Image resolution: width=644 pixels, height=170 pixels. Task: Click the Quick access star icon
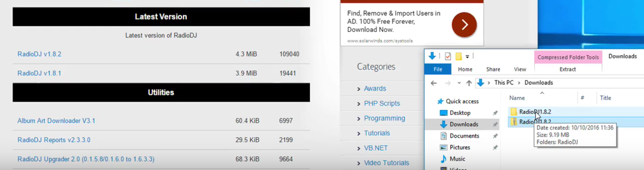tap(441, 101)
